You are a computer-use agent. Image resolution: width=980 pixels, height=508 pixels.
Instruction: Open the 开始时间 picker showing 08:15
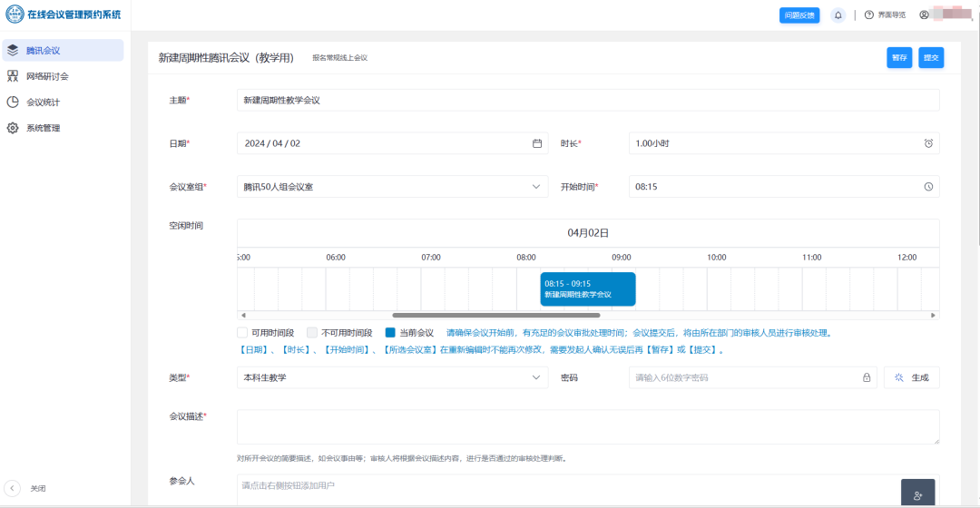(x=784, y=187)
